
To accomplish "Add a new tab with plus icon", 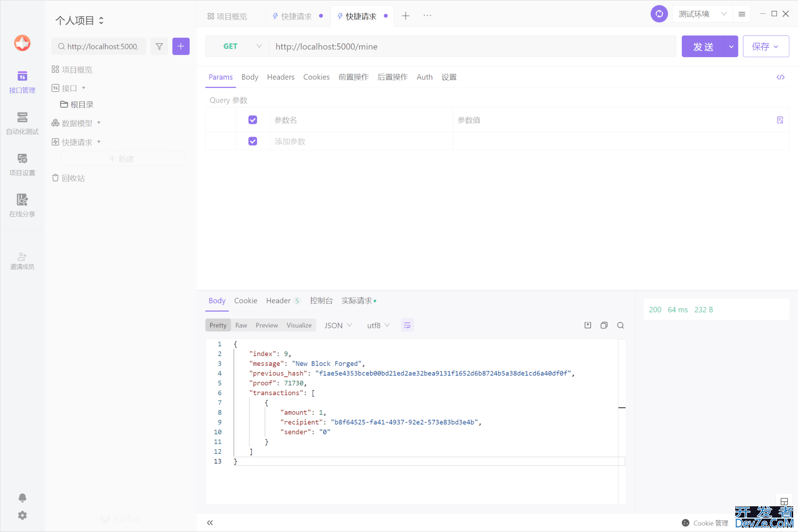I will [x=405, y=16].
